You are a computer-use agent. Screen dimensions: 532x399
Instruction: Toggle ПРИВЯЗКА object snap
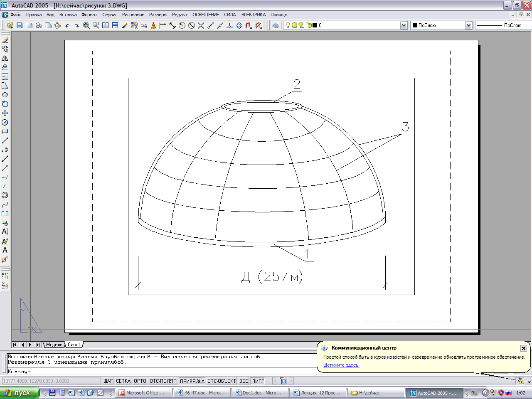click(192, 381)
